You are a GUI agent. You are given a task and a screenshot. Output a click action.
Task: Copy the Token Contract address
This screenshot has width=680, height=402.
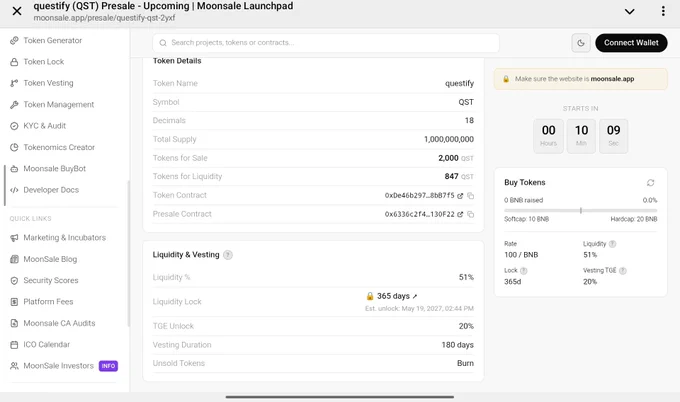[471, 196]
